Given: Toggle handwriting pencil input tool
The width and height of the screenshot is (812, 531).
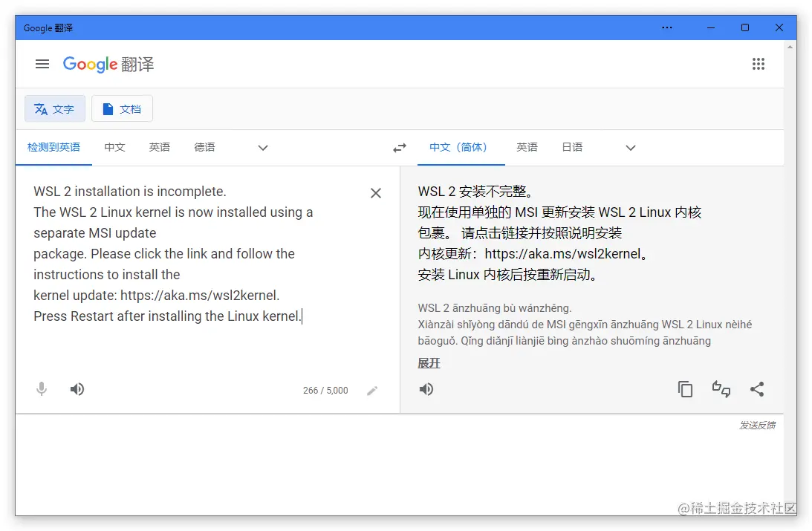Looking at the screenshot, I should 372,391.
